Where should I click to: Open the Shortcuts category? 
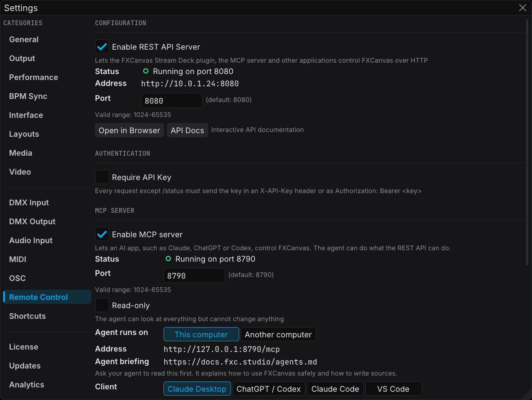47,316
